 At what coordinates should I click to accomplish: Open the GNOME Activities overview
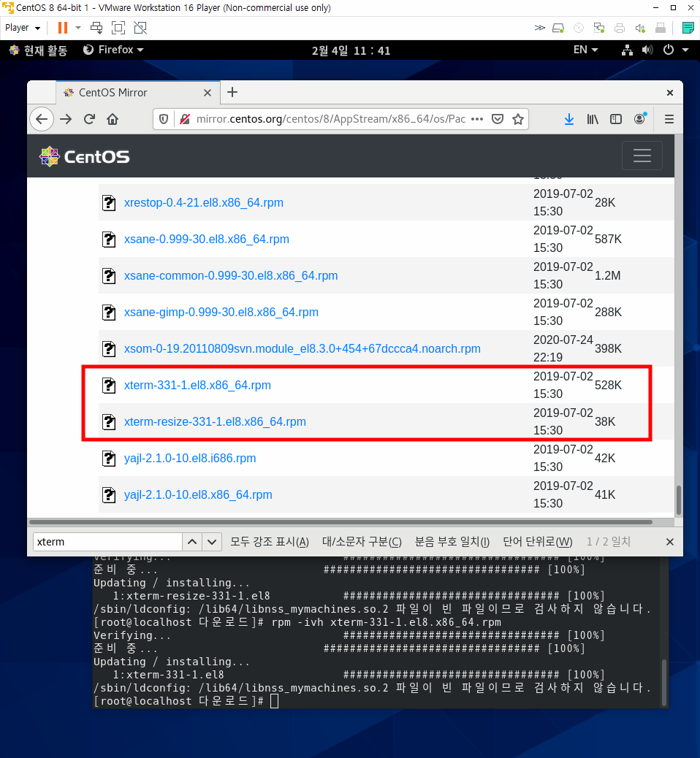(38, 50)
